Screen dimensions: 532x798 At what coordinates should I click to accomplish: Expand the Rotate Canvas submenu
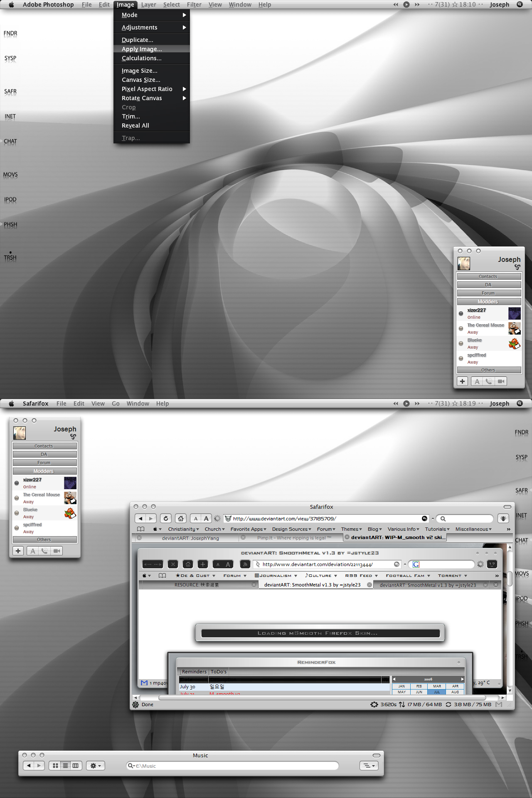(152, 98)
